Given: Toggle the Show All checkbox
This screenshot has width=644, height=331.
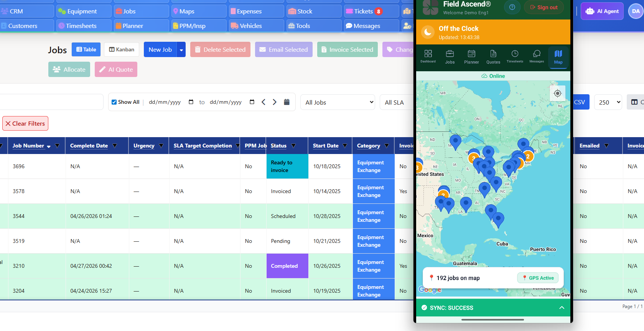Looking at the screenshot, I should point(114,102).
